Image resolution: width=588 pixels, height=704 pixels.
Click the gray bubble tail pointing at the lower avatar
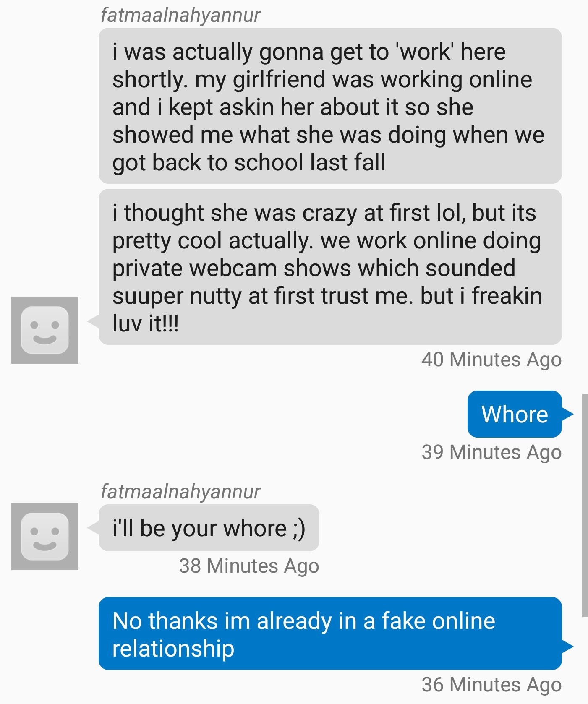coord(93,528)
